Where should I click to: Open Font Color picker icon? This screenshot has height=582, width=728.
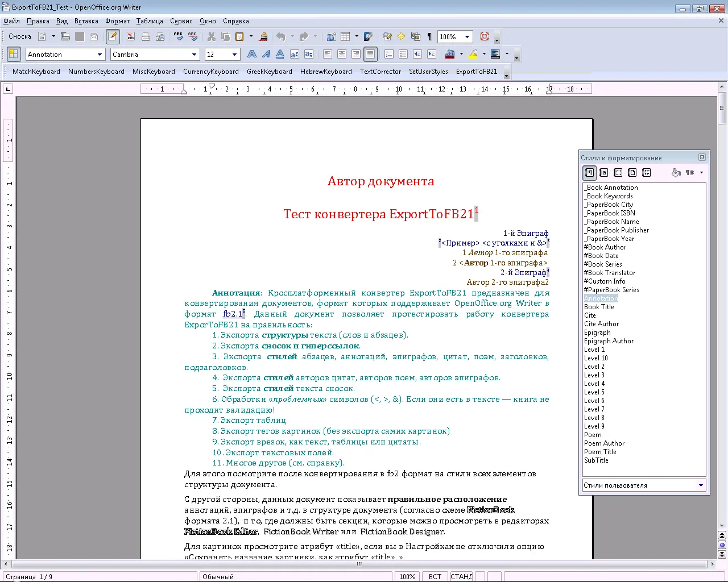pyautogui.click(x=450, y=55)
